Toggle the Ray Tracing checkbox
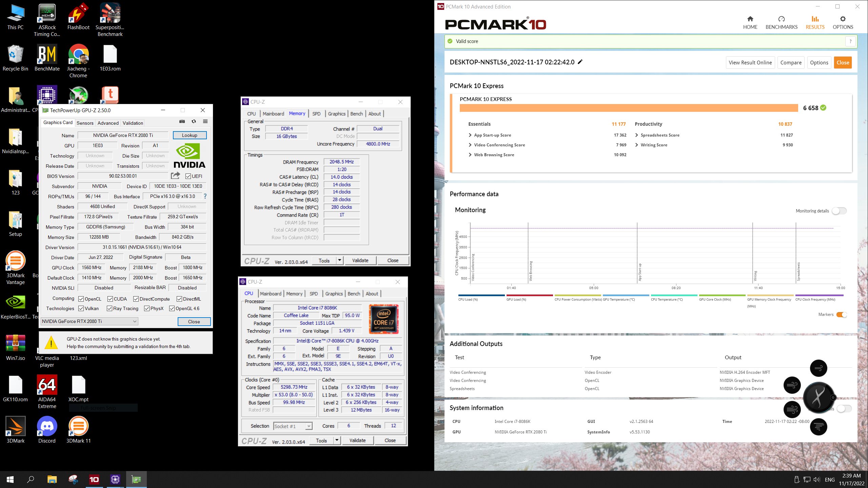 110,308
